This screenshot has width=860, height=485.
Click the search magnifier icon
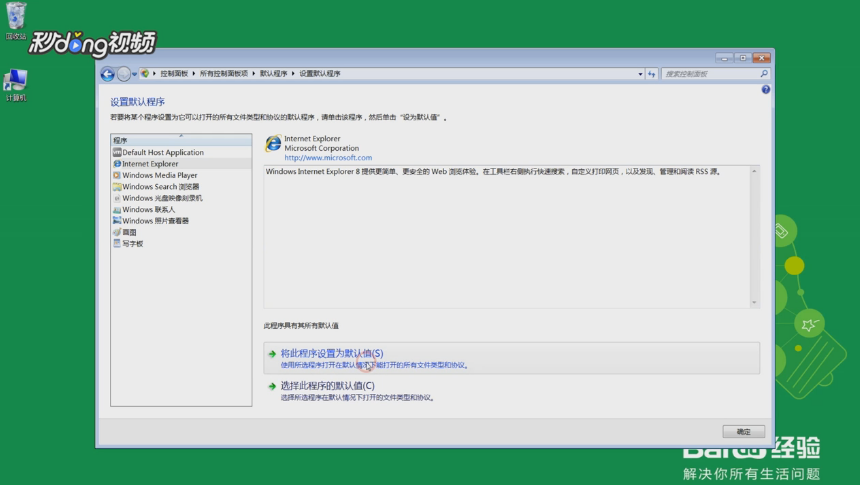(764, 74)
